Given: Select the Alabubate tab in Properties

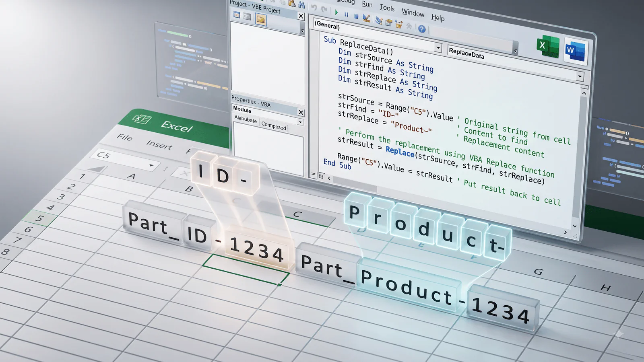Looking at the screenshot, I should tap(246, 119).
